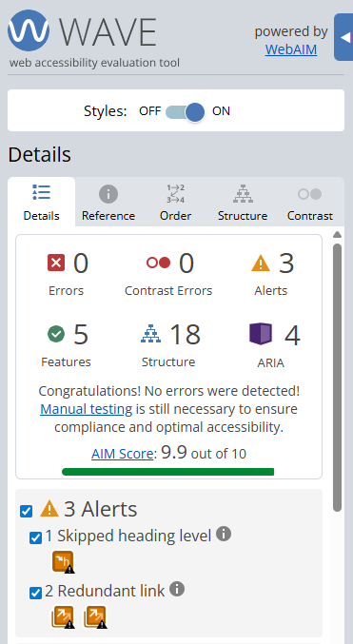The width and height of the screenshot is (353, 644).
Task: Click the 'web accessibility evaluation tool' tagline
Action: pos(94,63)
